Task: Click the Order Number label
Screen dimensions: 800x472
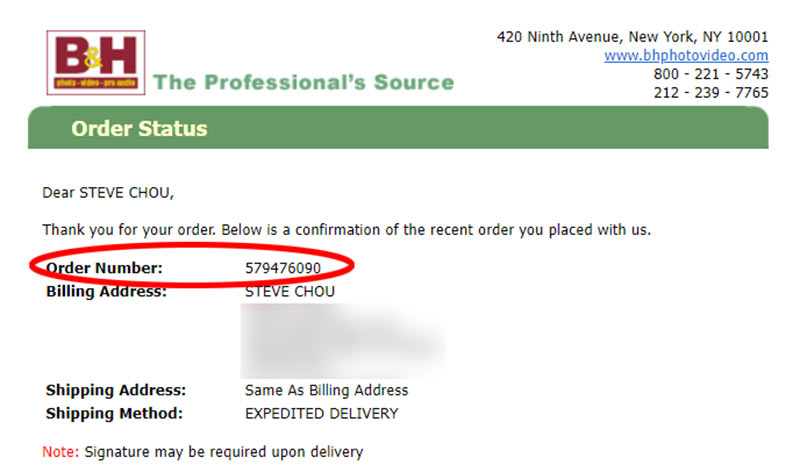Action: coord(104,268)
